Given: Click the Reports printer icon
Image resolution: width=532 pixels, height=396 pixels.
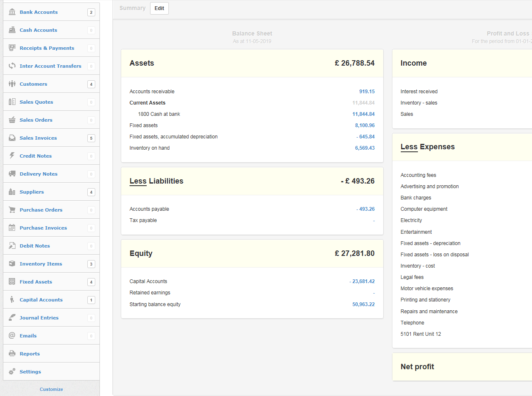Looking at the screenshot, I should 12,353.
